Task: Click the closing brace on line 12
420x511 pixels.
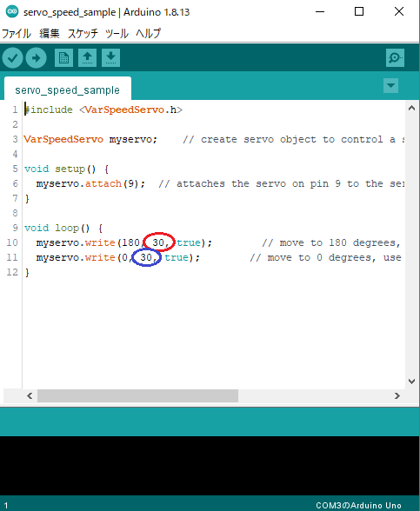Action: pyautogui.click(x=27, y=273)
